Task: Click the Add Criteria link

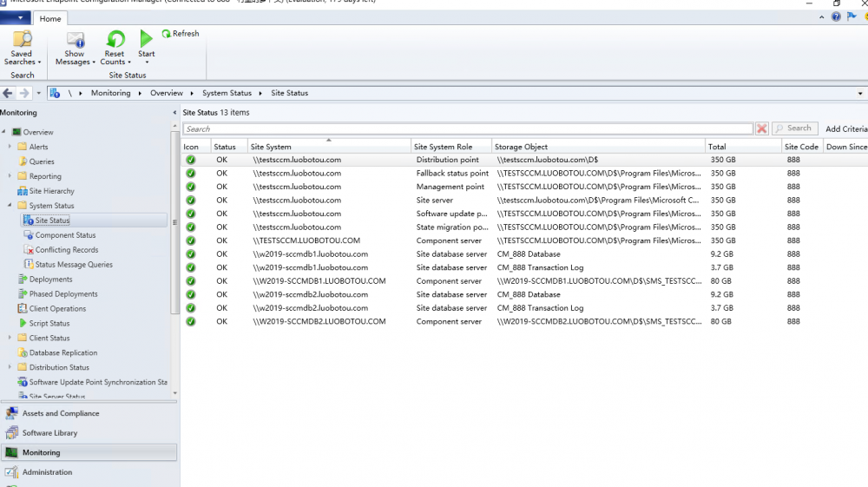Action: pyautogui.click(x=845, y=129)
